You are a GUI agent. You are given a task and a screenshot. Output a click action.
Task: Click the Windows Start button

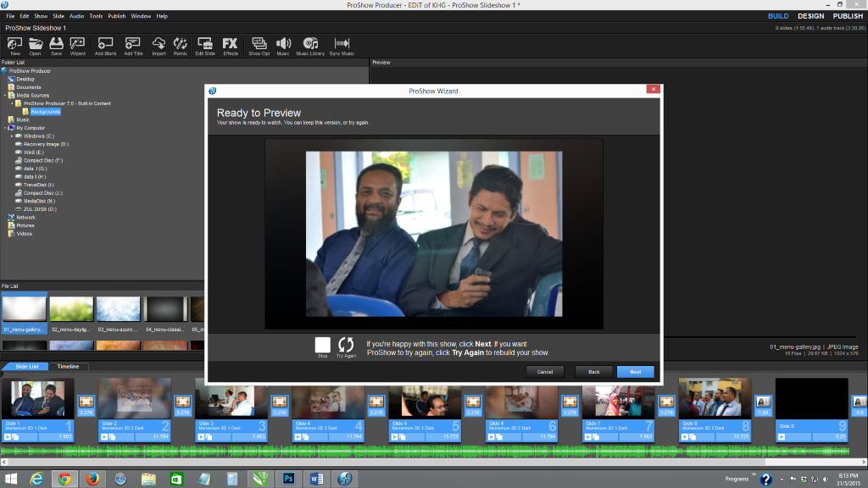pyautogui.click(x=10, y=479)
